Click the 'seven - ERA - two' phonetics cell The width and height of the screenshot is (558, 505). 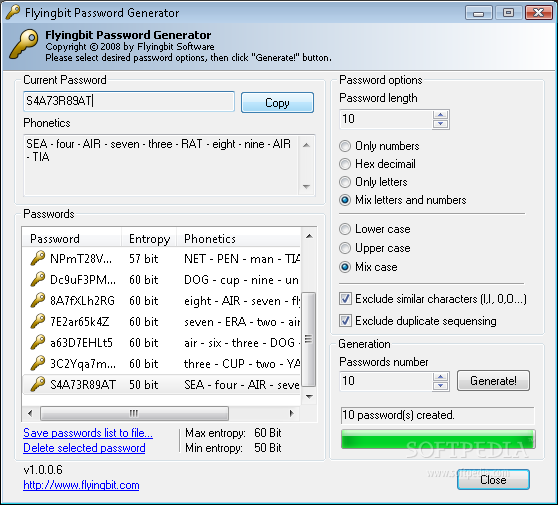242,322
